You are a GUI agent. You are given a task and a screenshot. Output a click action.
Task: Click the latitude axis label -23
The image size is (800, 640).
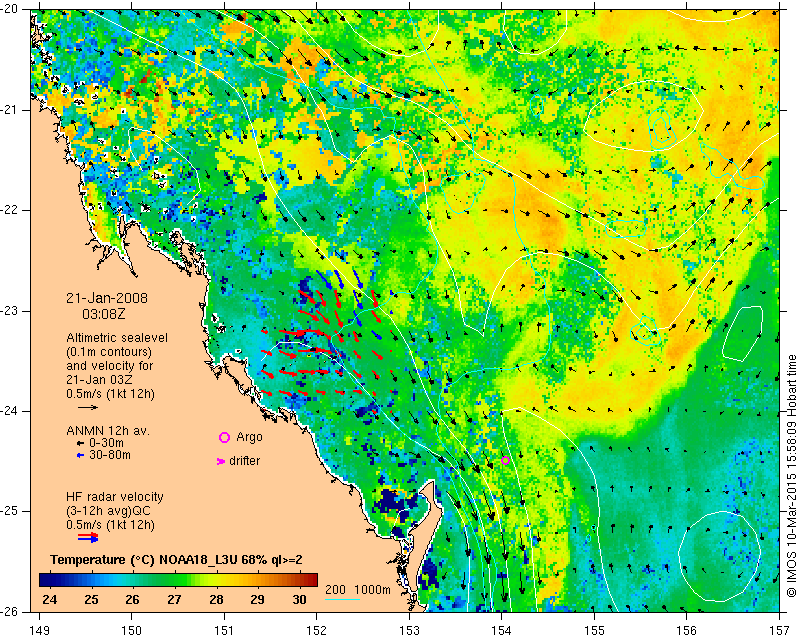point(10,311)
